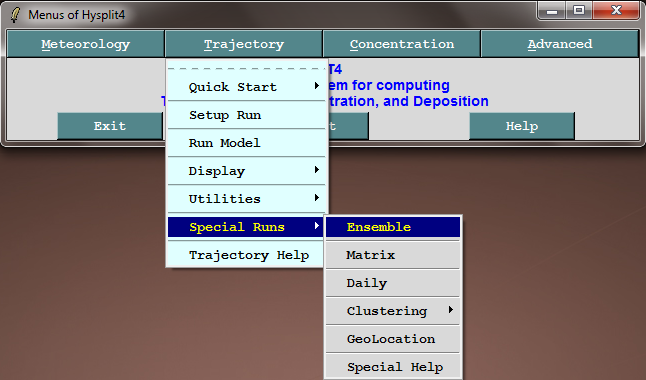
Task: Click the feather icon in the title bar
Action: click(x=15, y=15)
